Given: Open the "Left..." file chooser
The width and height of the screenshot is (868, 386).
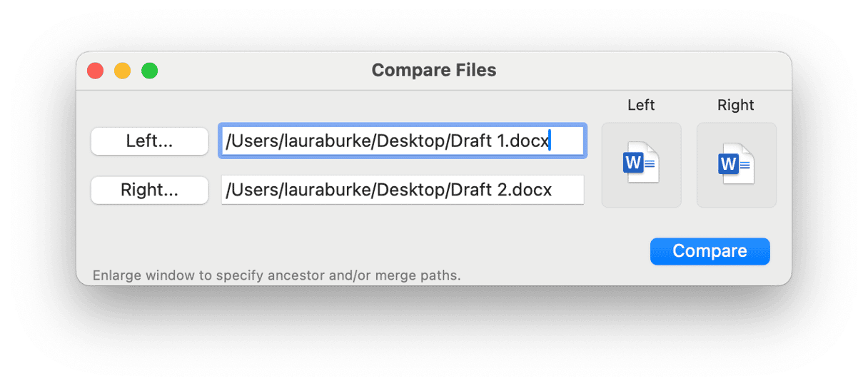Looking at the screenshot, I should (149, 141).
